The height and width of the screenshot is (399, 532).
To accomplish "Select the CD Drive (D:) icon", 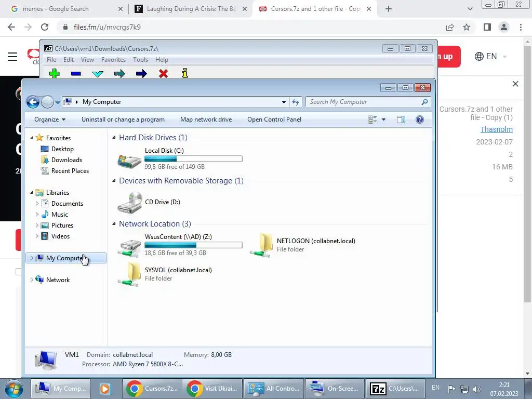I will point(129,203).
